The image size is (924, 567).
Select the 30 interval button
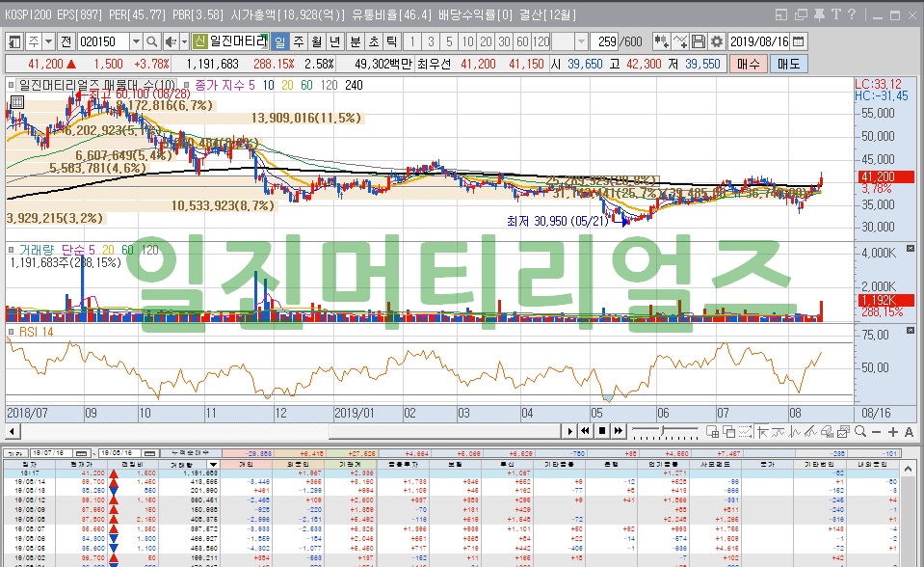[x=504, y=41]
